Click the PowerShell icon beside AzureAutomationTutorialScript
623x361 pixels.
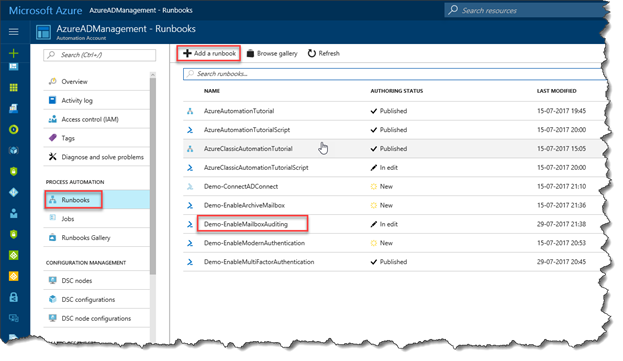190,130
